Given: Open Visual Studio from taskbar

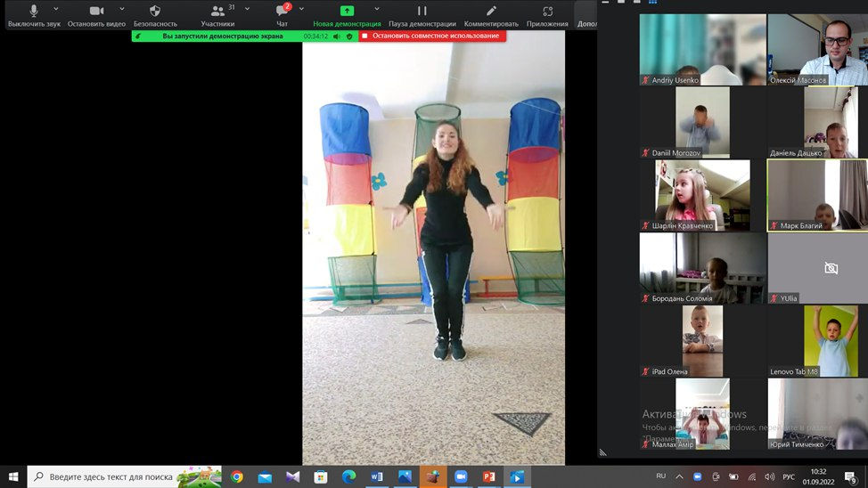Looking at the screenshot, I should pyautogui.click(x=293, y=476).
